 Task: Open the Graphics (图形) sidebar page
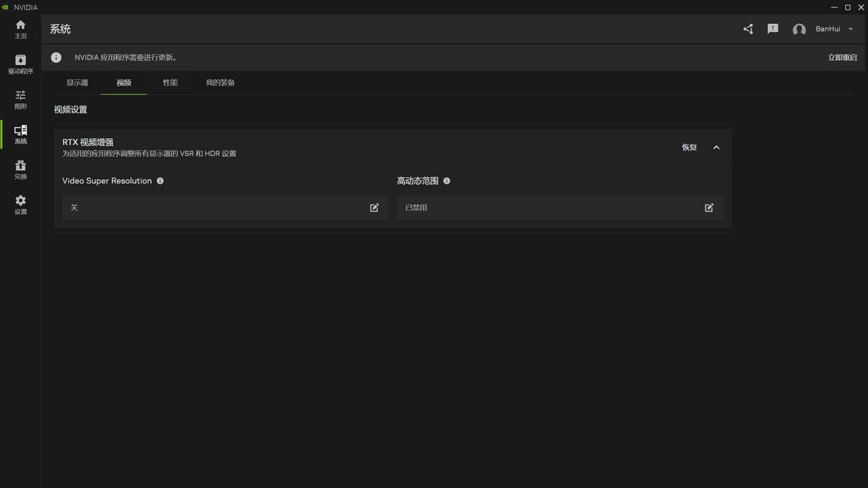pyautogui.click(x=21, y=99)
